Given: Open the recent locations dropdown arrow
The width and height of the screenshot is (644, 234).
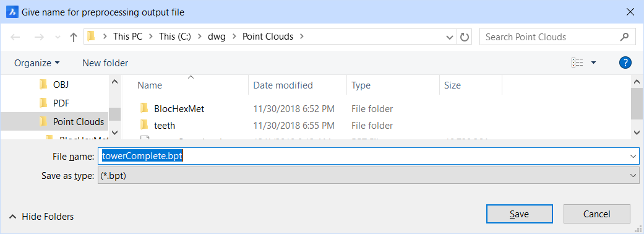Looking at the screenshot, I should tap(57, 37).
